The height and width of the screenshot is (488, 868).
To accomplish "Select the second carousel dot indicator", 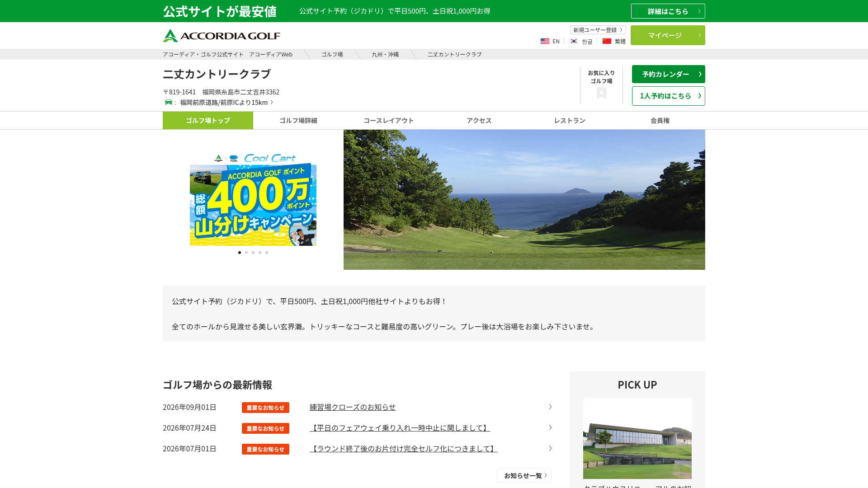I will (246, 253).
